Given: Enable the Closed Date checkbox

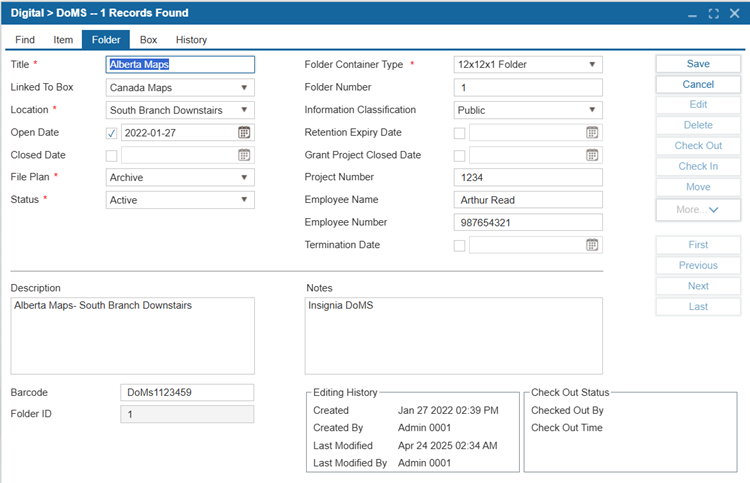Looking at the screenshot, I should point(111,155).
